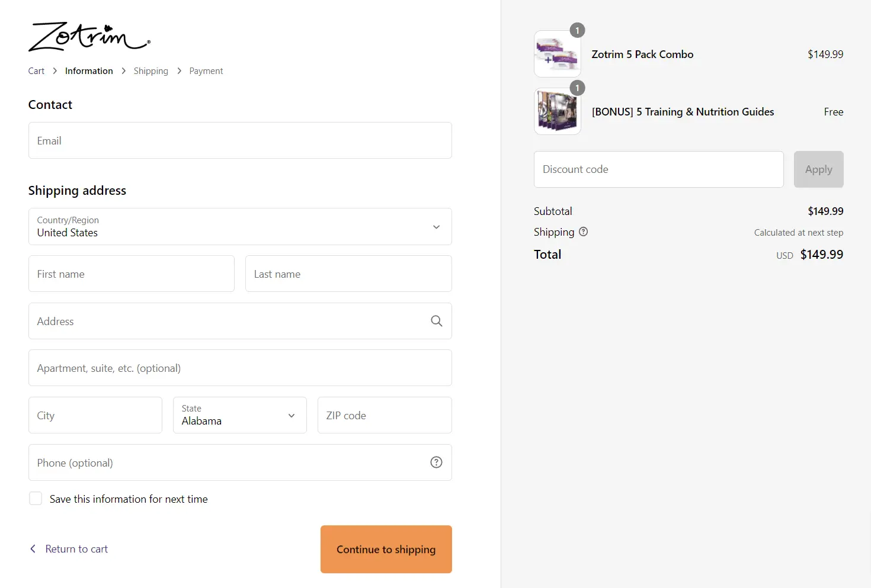Open the State dropdown showing Alabama
The image size is (871, 588).
click(x=240, y=415)
